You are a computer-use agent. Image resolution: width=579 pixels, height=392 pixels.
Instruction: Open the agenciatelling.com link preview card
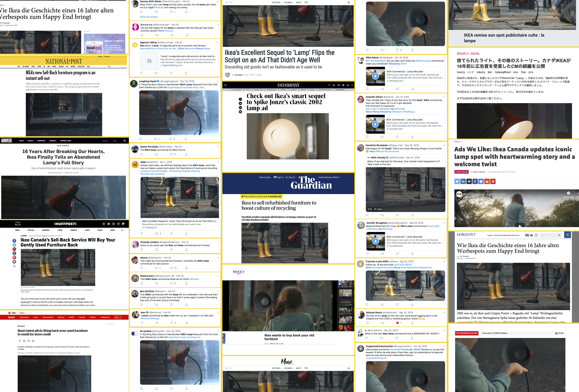click(179, 61)
